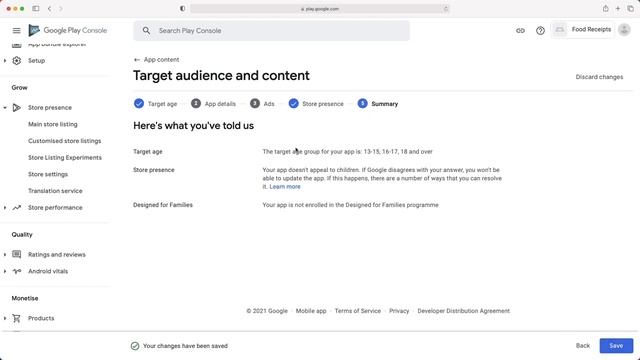Expand the Store performance section arrow

click(x=5, y=208)
